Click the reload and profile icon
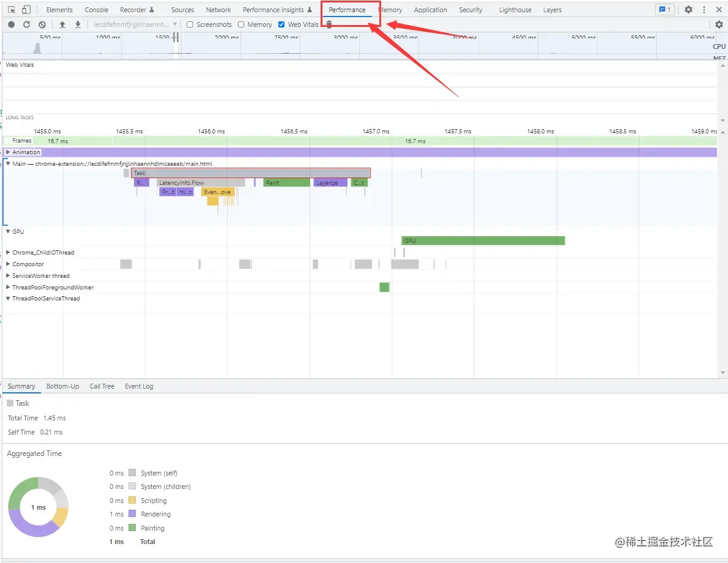The image size is (728, 563). [26, 24]
